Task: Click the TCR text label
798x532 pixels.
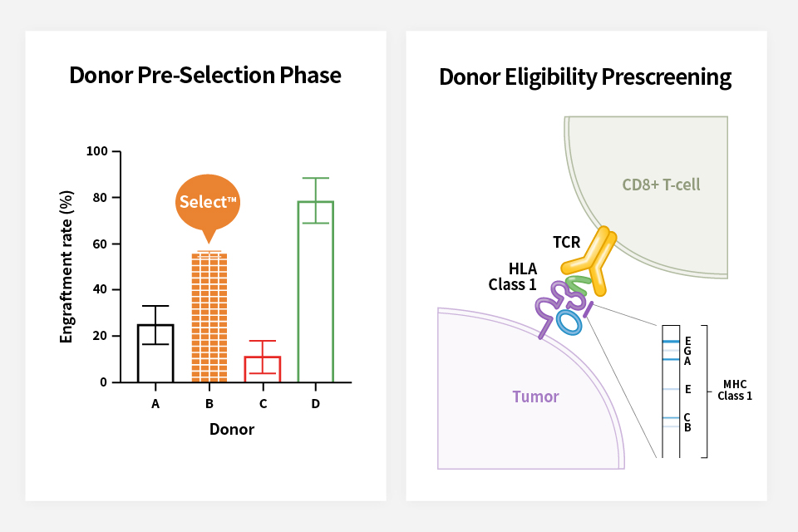Action: pyautogui.click(x=567, y=241)
